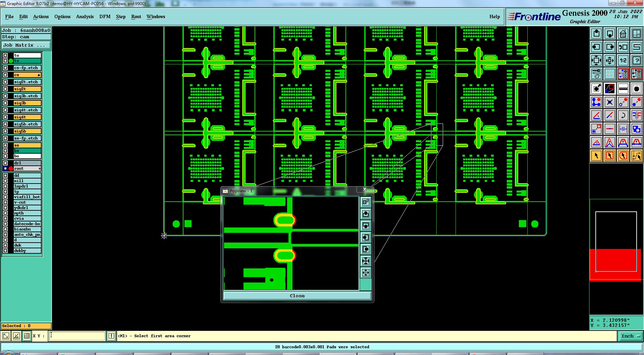The image size is (644, 355).
Task: Toggle the grid display icon
Action: point(610,74)
